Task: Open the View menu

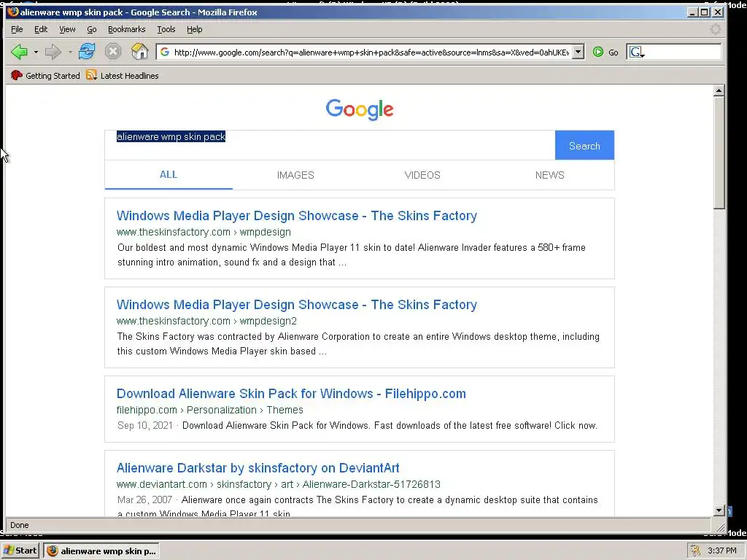Action: (x=67, y=29)
